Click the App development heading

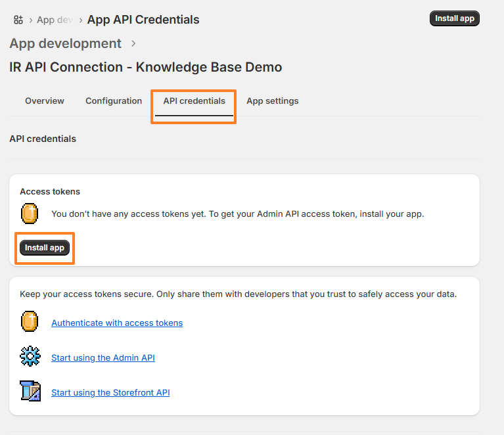click(66, 43)
